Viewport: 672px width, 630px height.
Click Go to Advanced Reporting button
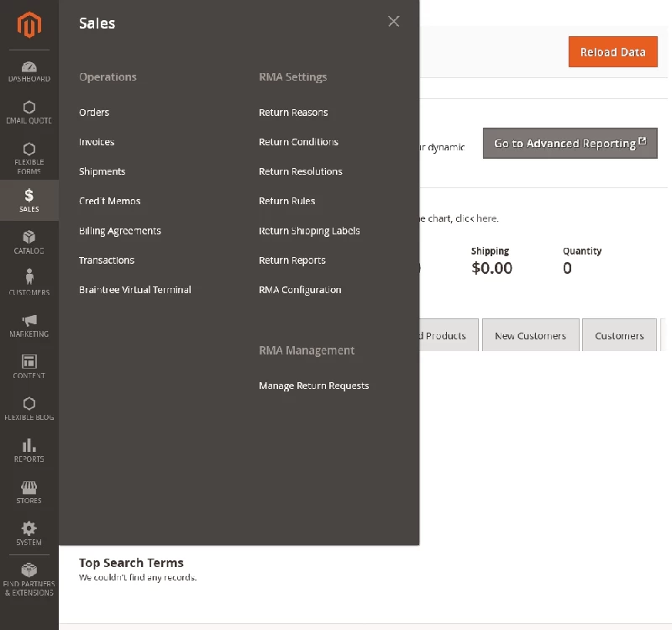click(x=570, y=143)
